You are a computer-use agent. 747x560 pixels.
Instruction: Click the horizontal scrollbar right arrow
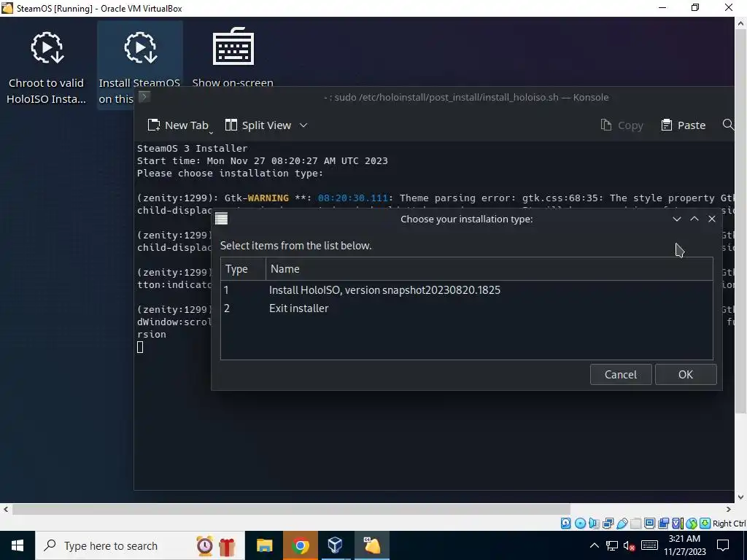tap(729, 509)
